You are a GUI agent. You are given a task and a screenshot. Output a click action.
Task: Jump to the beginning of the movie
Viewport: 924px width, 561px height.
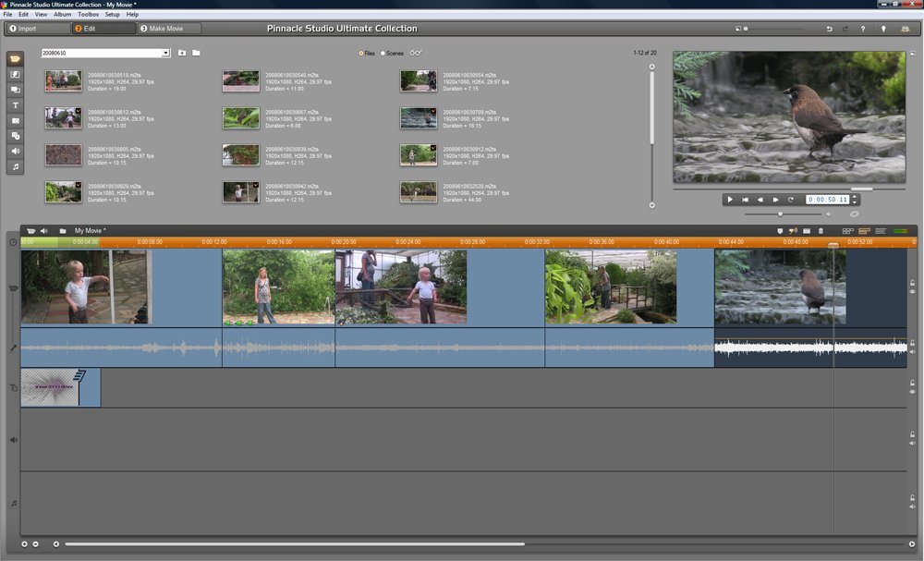point(746,200)
